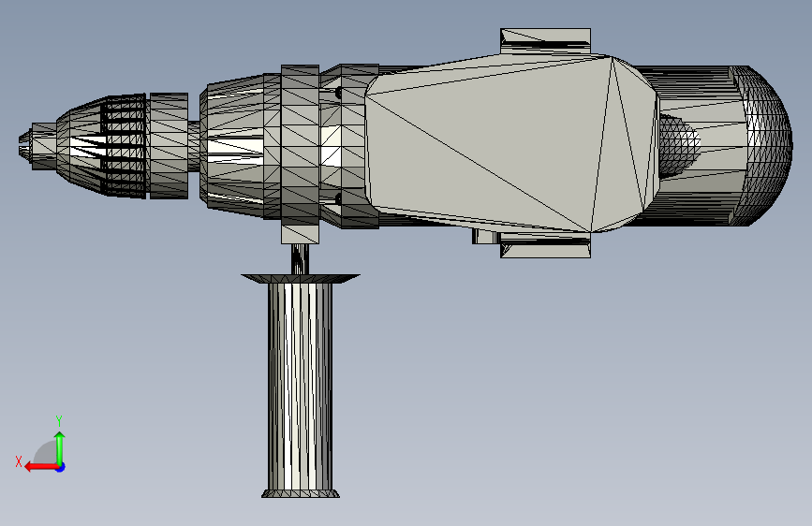Click the blue Z axis dot of the triad
This screenshot has width=812, height=526.
61,467
